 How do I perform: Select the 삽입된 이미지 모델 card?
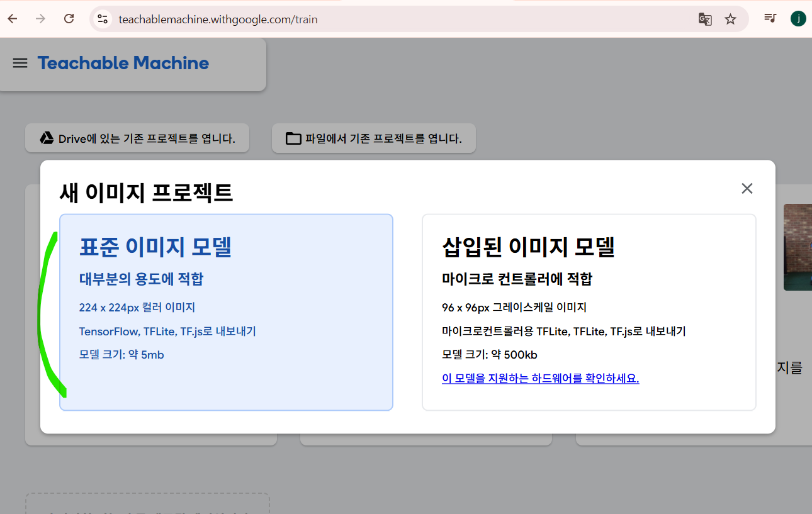pos(589,312)
